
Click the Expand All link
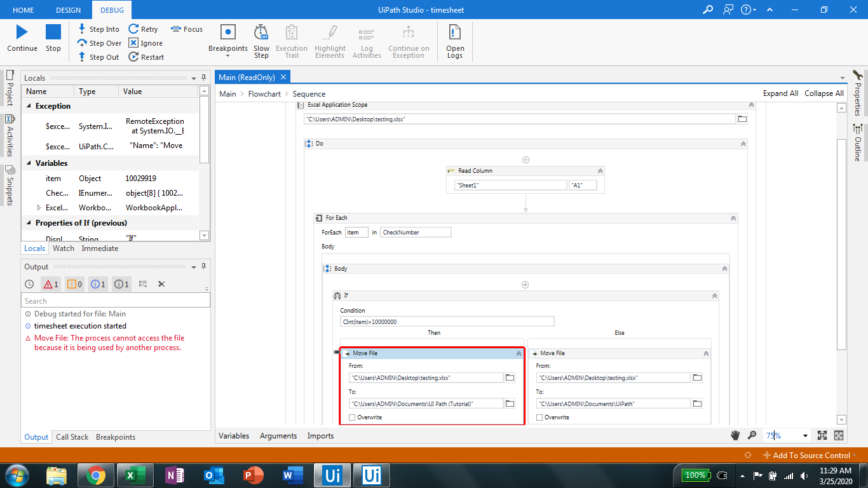(780, 93)
